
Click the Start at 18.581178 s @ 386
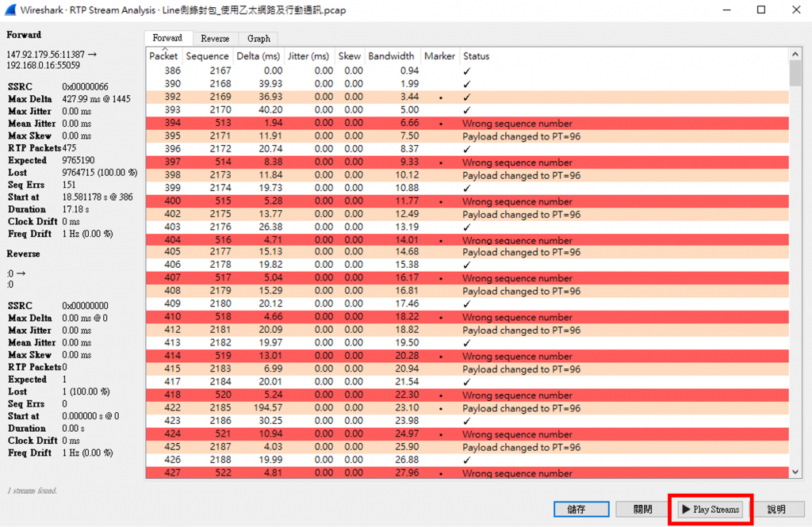click(x=98, y=197)
